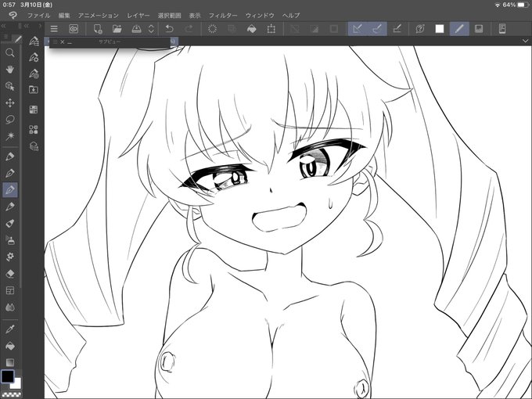The image size is (532, 399).
Task: Toggle the picture-frame icon beside the pen icon
Action: (x=479, y=29)
